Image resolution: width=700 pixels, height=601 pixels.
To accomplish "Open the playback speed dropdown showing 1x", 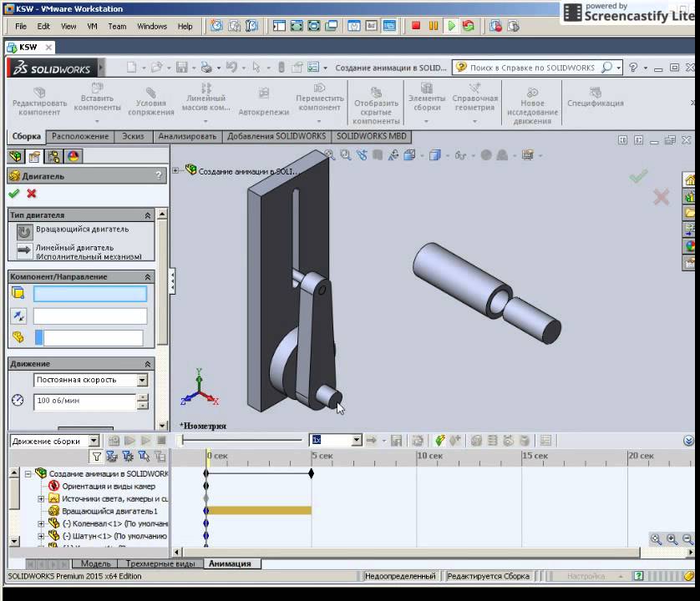I will tap(356, 441).
